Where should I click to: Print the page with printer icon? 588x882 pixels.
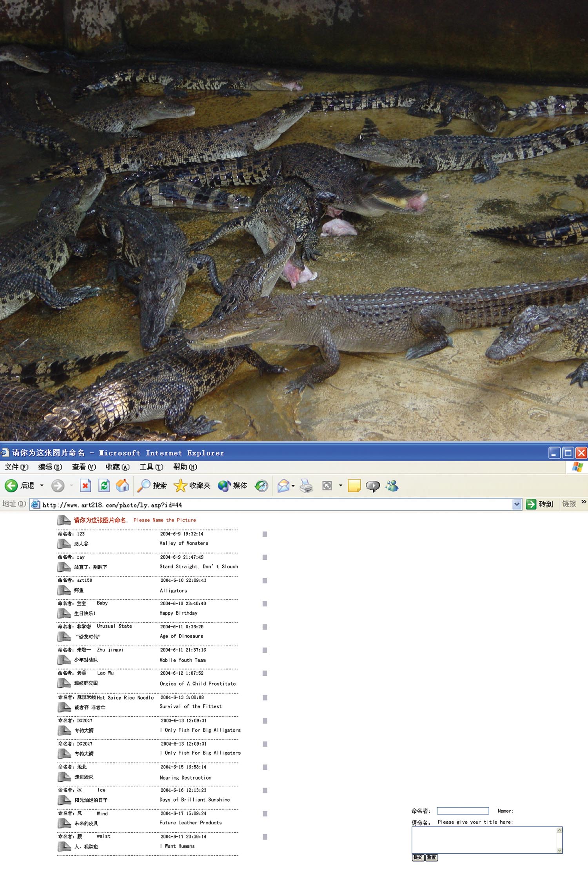coord(306,486)
